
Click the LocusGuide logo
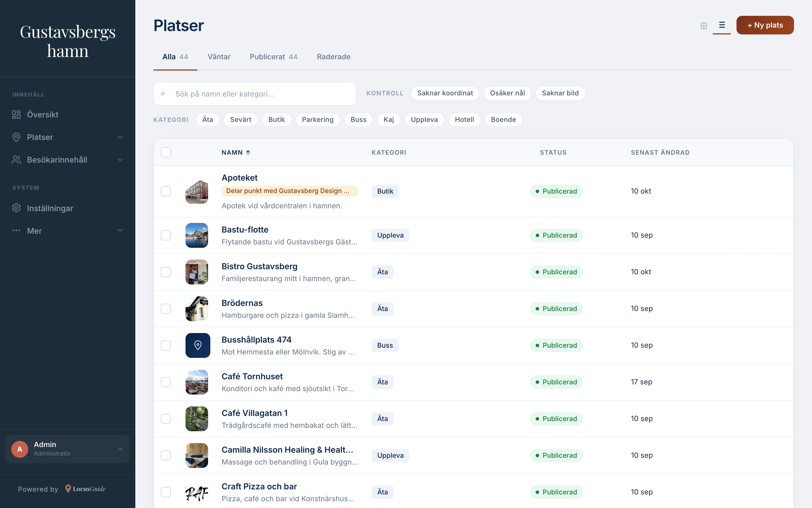85,489
